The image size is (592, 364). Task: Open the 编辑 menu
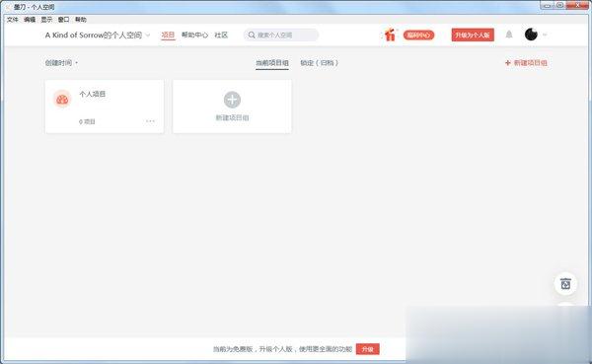pyautogui.click(x=30, y=20)
